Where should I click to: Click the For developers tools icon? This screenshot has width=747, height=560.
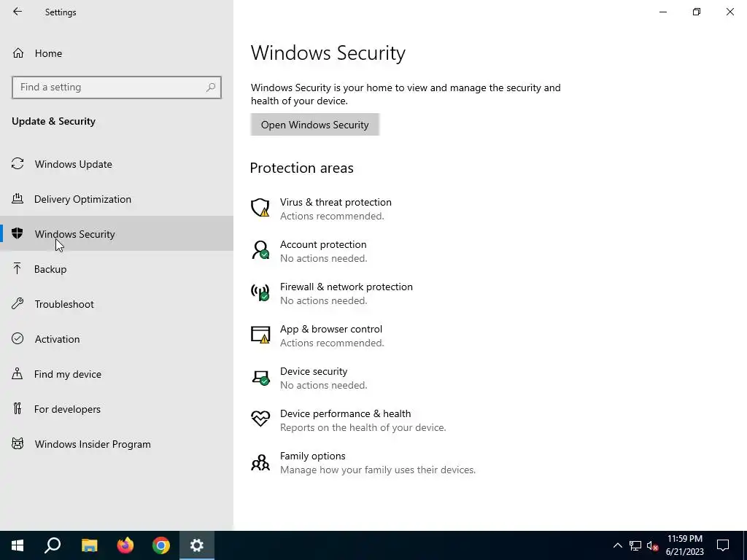click(x=18, y=408)
